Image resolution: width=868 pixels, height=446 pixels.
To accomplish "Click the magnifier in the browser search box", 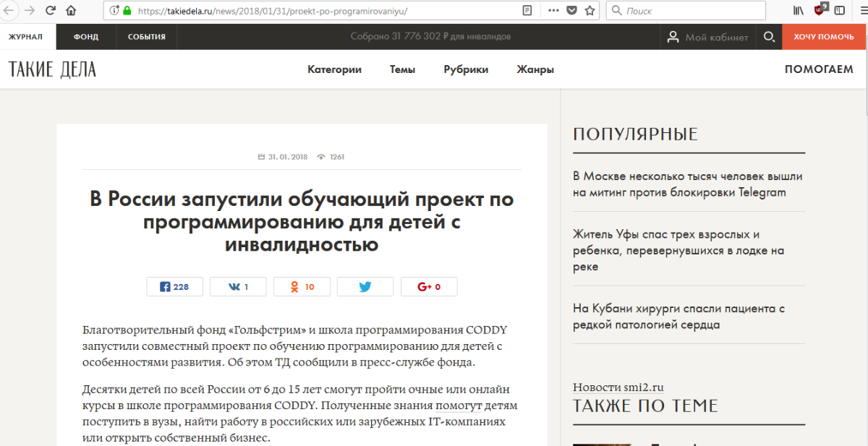I will click(x=617, y=11).
